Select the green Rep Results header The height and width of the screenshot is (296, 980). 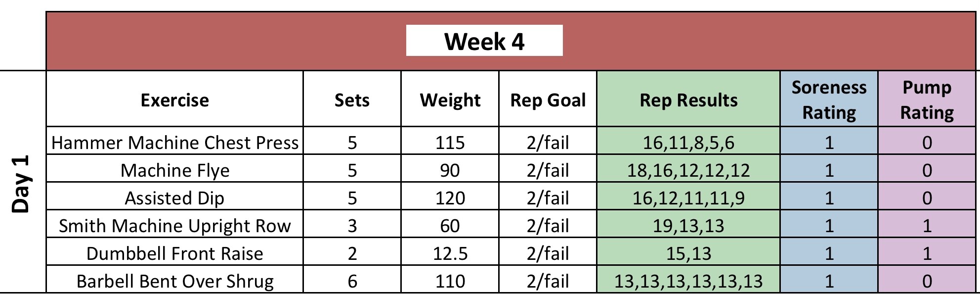coord(688,100)
